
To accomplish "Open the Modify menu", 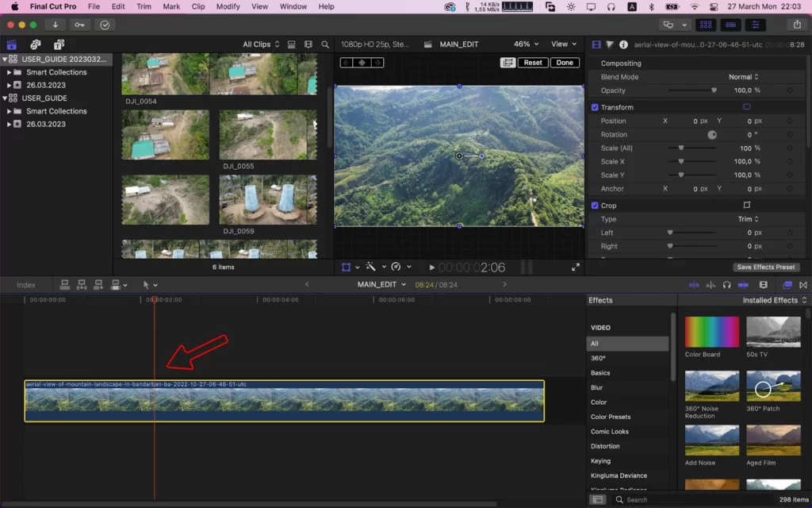I will [x=228, y=6].
